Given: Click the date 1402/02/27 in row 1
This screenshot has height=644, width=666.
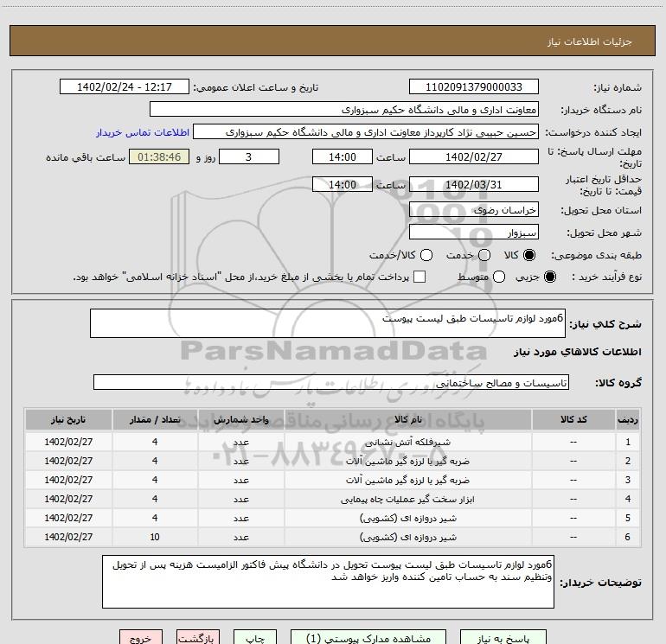Looking at the screenshot, I should [x=68, y=442].
